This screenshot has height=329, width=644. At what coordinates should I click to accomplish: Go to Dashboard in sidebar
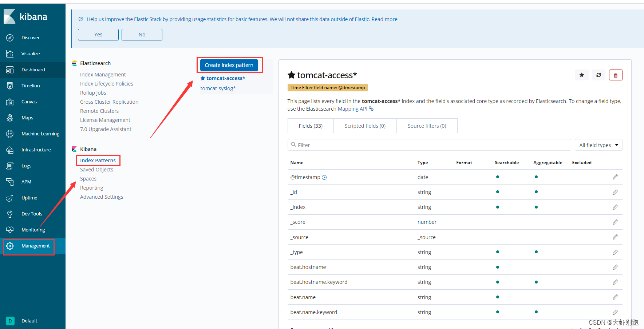click(33, 70)
